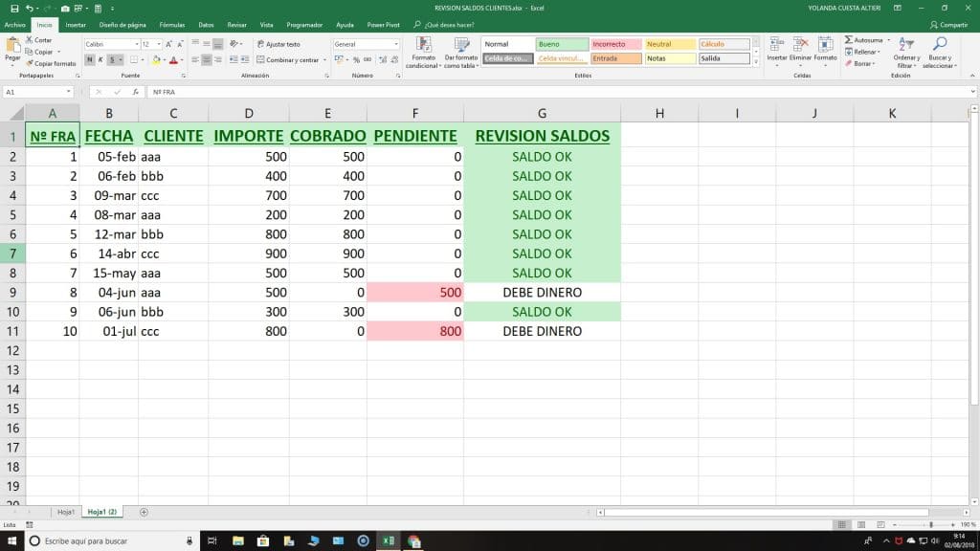Select the Hoja1 sheet tab
The image size is (980, 551).
pos(66,513)
